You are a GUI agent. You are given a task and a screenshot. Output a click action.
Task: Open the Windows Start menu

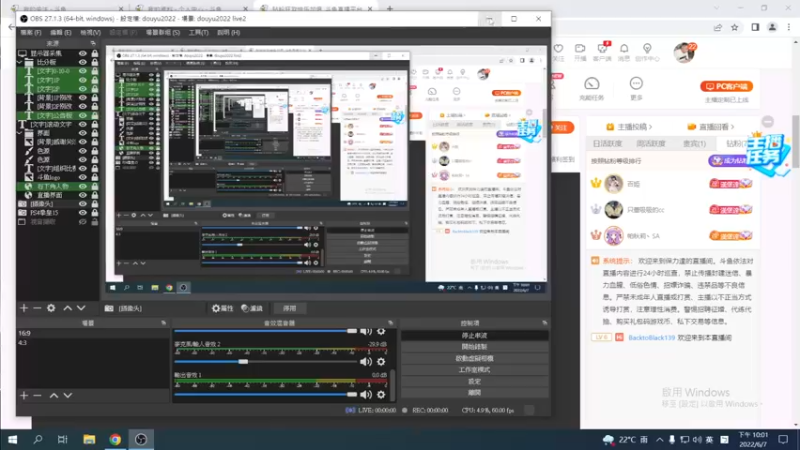pyautogui.click(x=12, y=439)
